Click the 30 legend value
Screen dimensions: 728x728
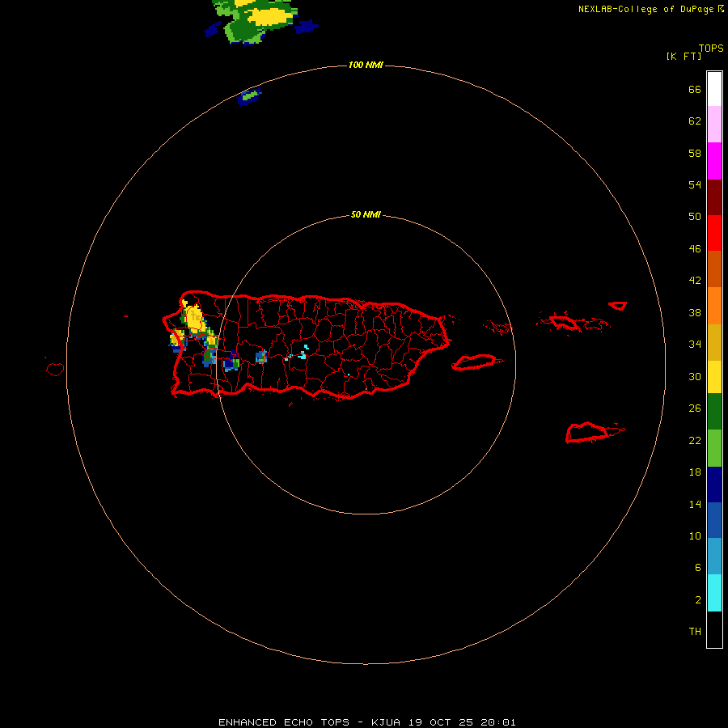coord(695,376)
